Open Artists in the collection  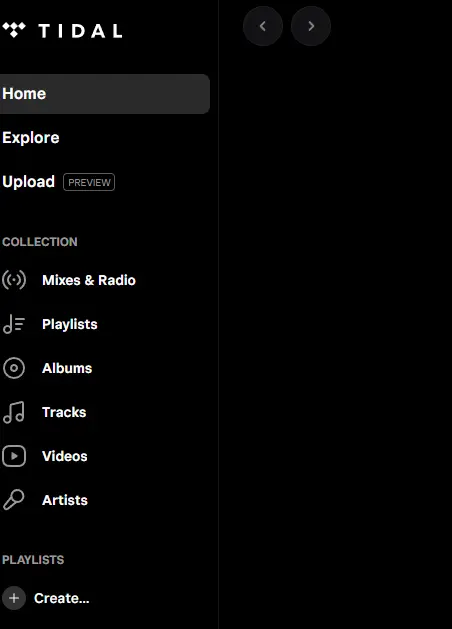pos(65,500)
